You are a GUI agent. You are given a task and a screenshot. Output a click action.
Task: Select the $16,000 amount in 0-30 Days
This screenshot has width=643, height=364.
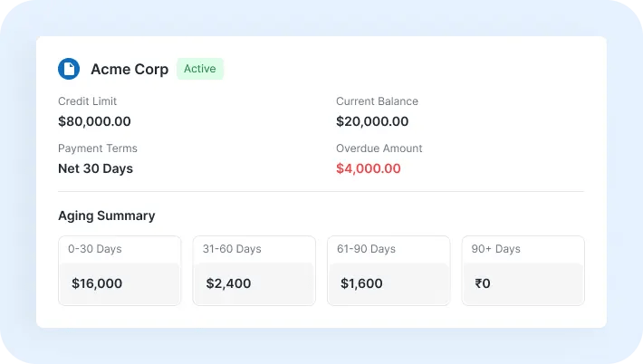pyautogui.click(x=97, y=283)
